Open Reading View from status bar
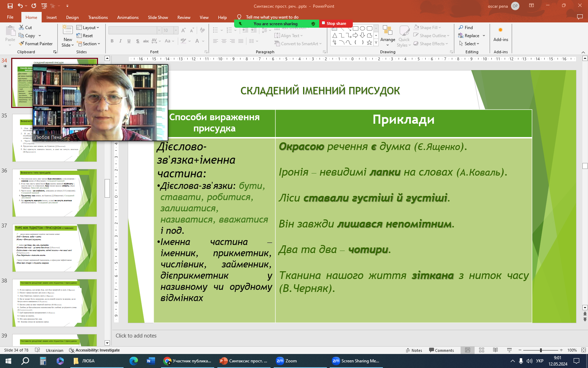 pos(495,350)
